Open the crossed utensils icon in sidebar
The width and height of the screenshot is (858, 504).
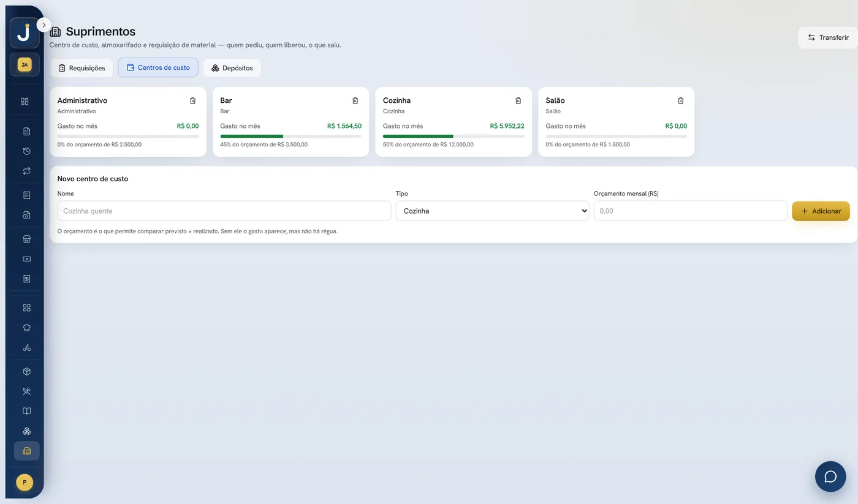[26, 391]
